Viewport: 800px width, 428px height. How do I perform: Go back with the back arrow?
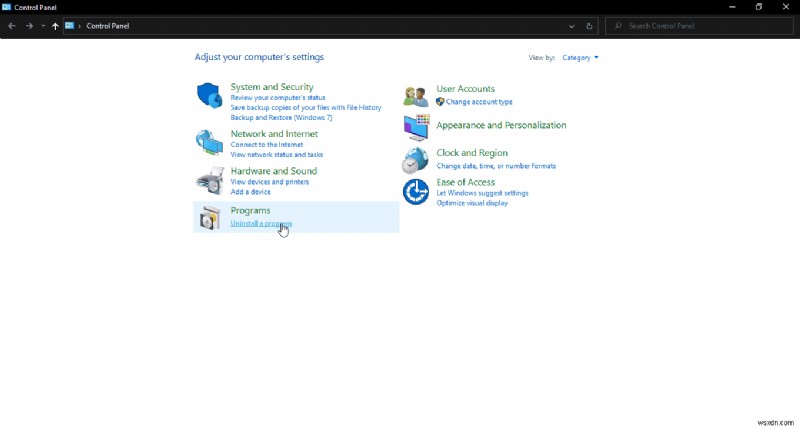[12, 26]
